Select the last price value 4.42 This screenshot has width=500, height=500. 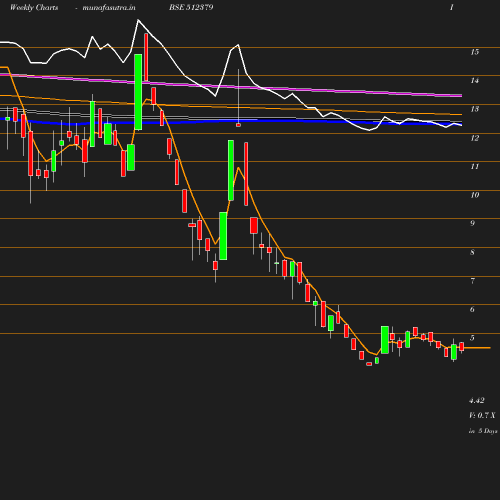pos(477,400)
